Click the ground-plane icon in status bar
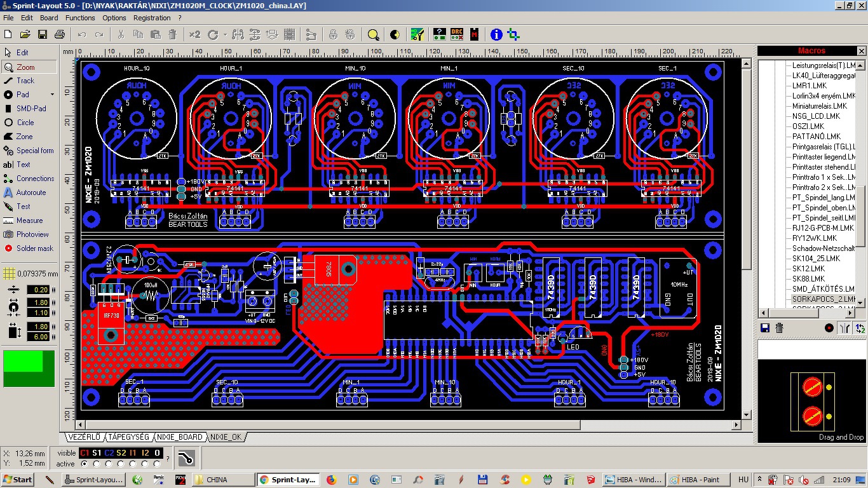Image resolution: width=868 pixels, height=488 pixels. tap(186, 458)
